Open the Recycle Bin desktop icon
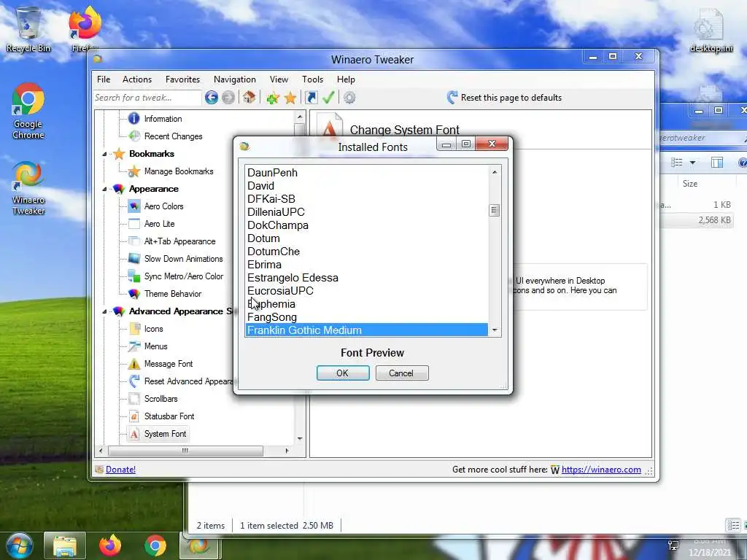This screenshot has width=747, height=560. tap(28, 29)
